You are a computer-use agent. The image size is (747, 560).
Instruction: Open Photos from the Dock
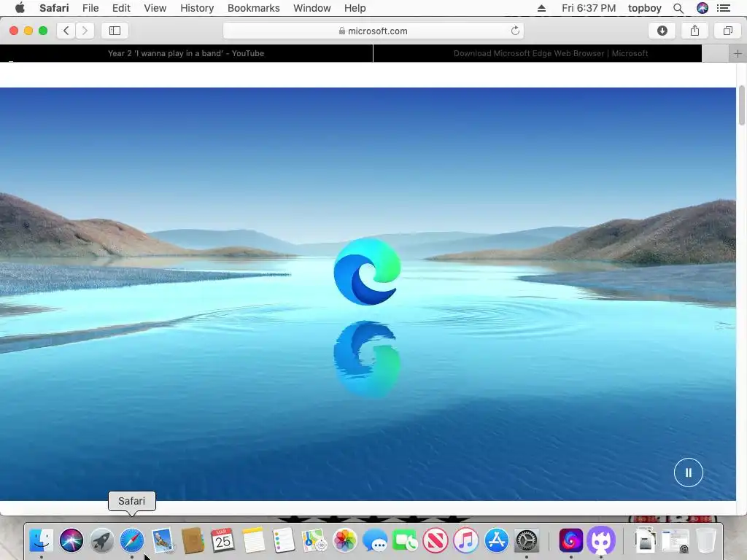pyautogui.click(x=344, y=540)
